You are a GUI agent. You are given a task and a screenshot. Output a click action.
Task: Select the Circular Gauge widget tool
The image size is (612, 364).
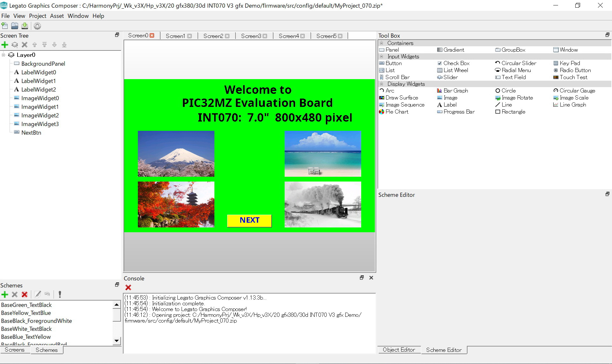click(x=574, y=91)
